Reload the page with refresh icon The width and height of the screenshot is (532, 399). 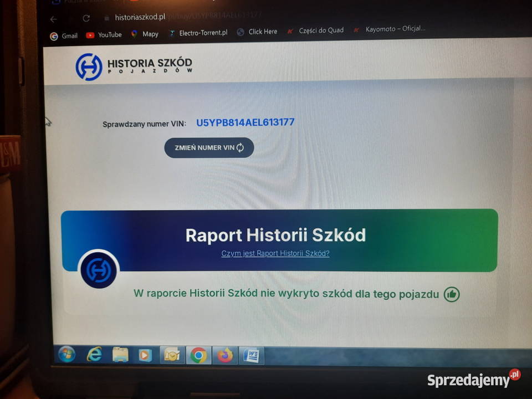(x=86, y=18)
